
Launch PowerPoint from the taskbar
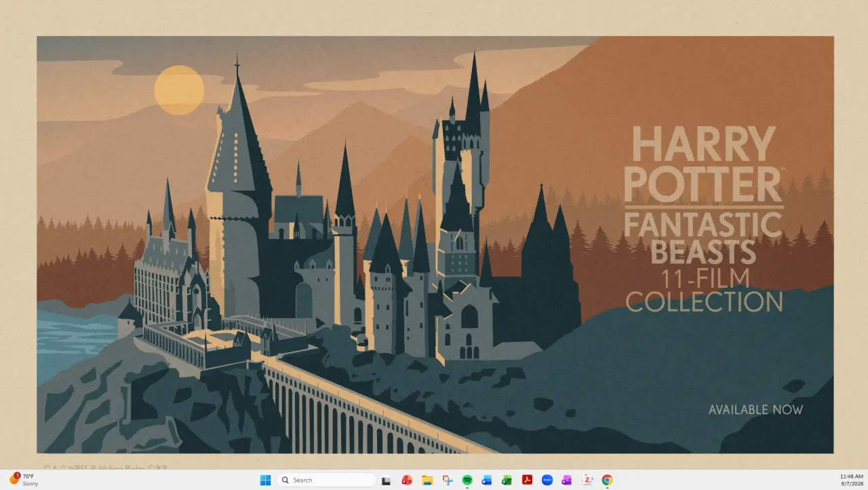tap(407, 480)
